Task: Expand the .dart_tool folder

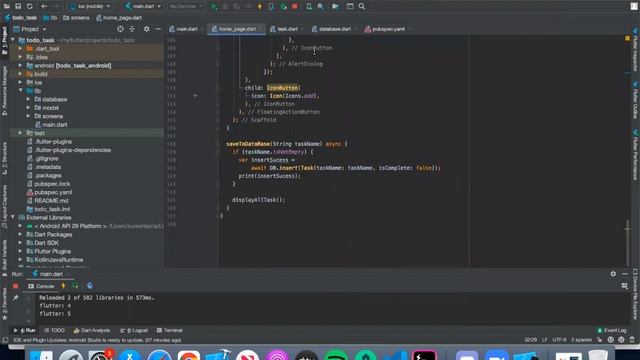Action: [x=20, y=49]
